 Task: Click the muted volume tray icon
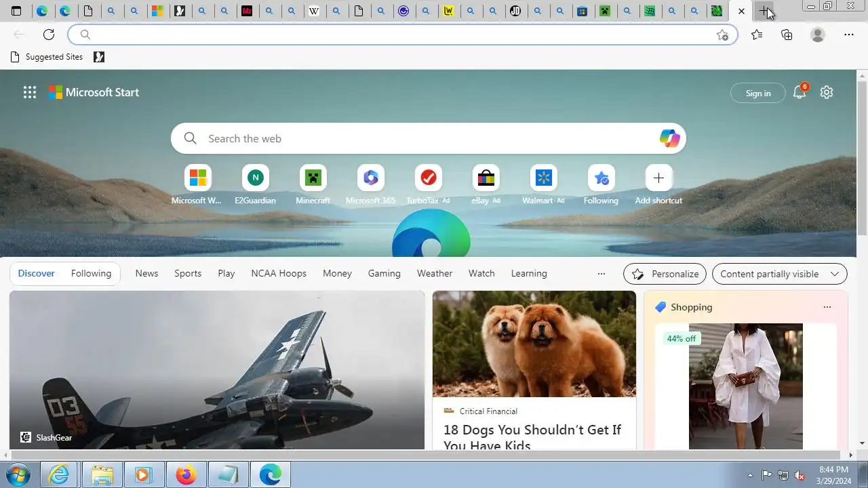800,475
